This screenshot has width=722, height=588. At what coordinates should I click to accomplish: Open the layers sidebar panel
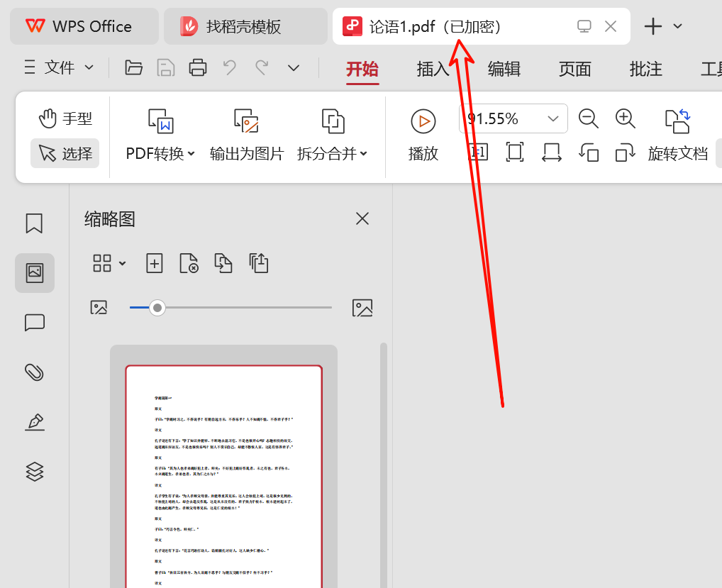coord(34,472)
